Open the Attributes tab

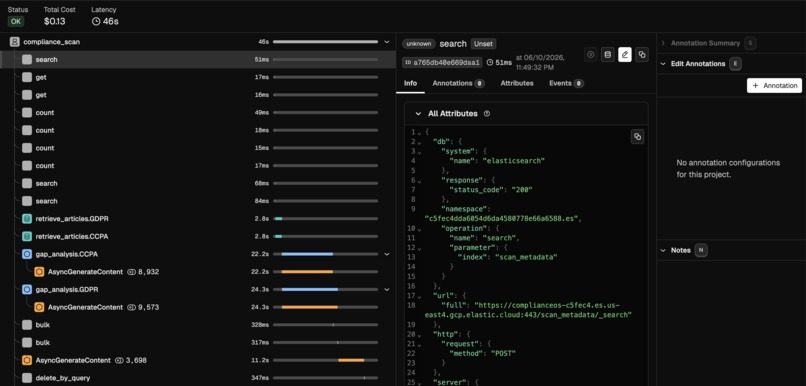(517, 83)
